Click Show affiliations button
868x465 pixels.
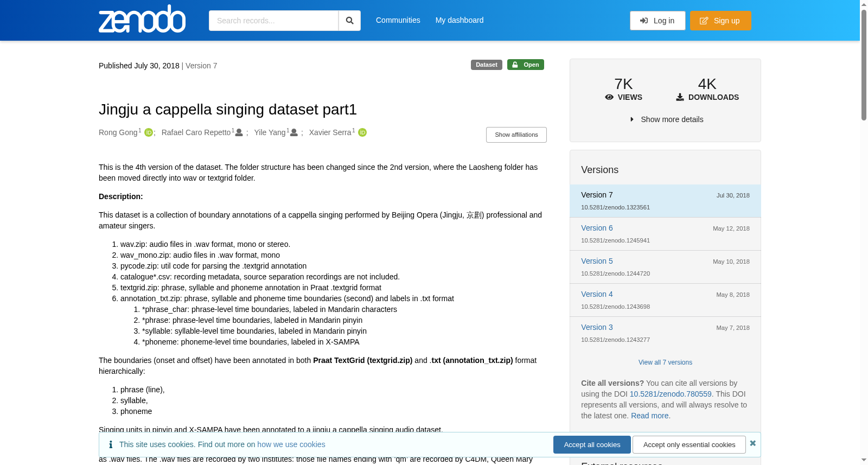[516, 135]
